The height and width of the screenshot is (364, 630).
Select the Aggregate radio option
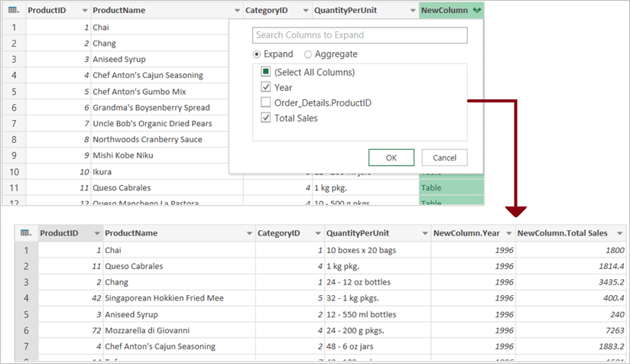[x=308, y=54]
